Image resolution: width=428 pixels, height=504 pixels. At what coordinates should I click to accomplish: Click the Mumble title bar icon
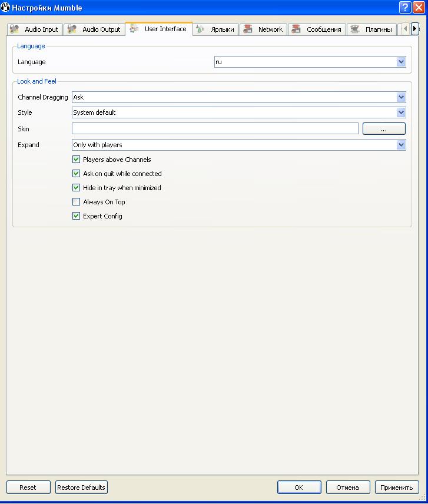[6, 8]
